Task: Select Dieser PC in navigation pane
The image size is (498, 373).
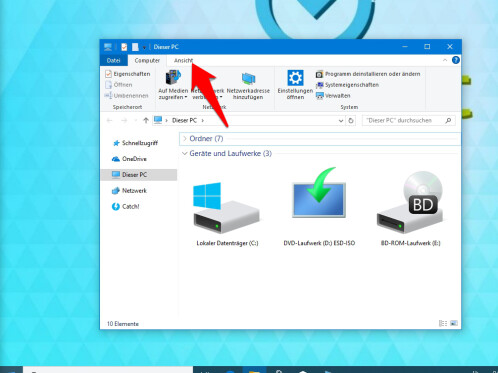Action: [139, 175]
